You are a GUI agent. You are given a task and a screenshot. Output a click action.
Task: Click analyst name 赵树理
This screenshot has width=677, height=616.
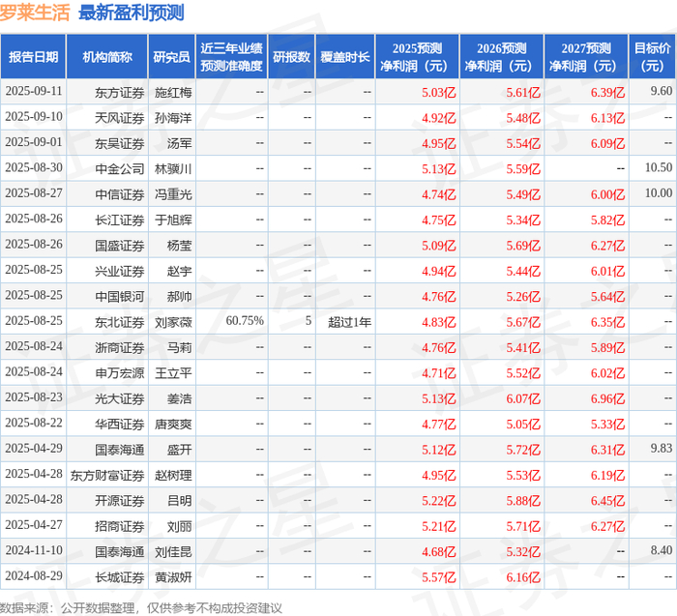click(173, 475)
